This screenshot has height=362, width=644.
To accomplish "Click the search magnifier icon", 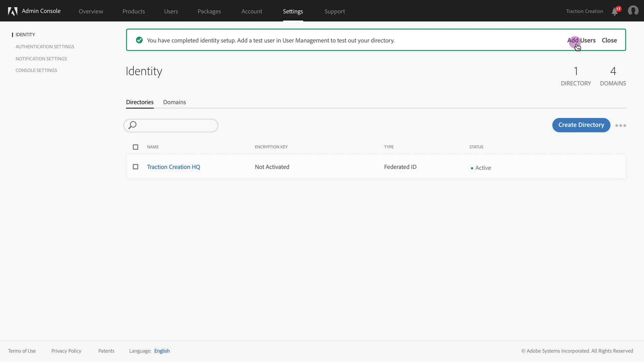I will (132, 125).
